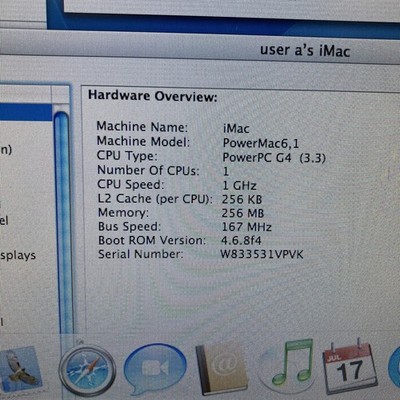
Task: Click the 'Serial Number:' label
Action: pyautogui.click(x=141, y=254)
